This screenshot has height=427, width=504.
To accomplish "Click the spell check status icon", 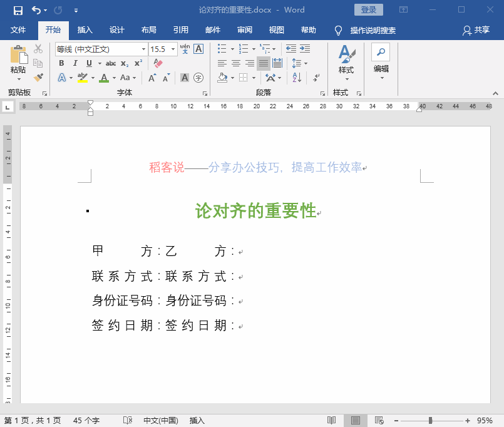I will 128,421.
